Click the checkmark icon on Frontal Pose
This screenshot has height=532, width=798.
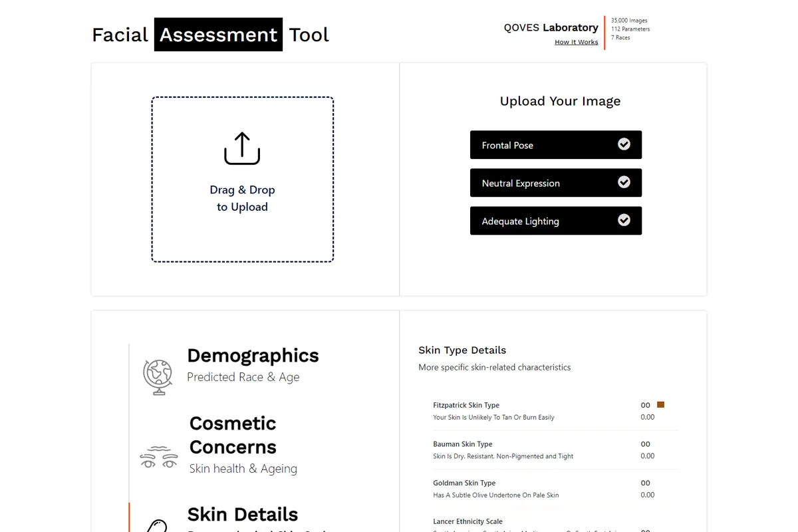[x=624, y=144]
